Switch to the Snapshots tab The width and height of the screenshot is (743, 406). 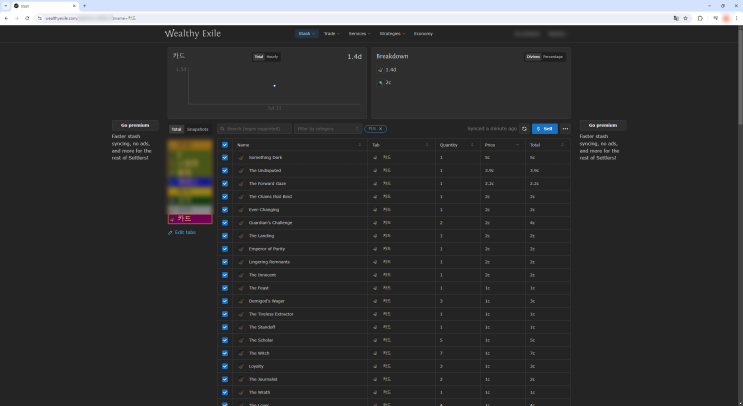[x=197, y=129]
